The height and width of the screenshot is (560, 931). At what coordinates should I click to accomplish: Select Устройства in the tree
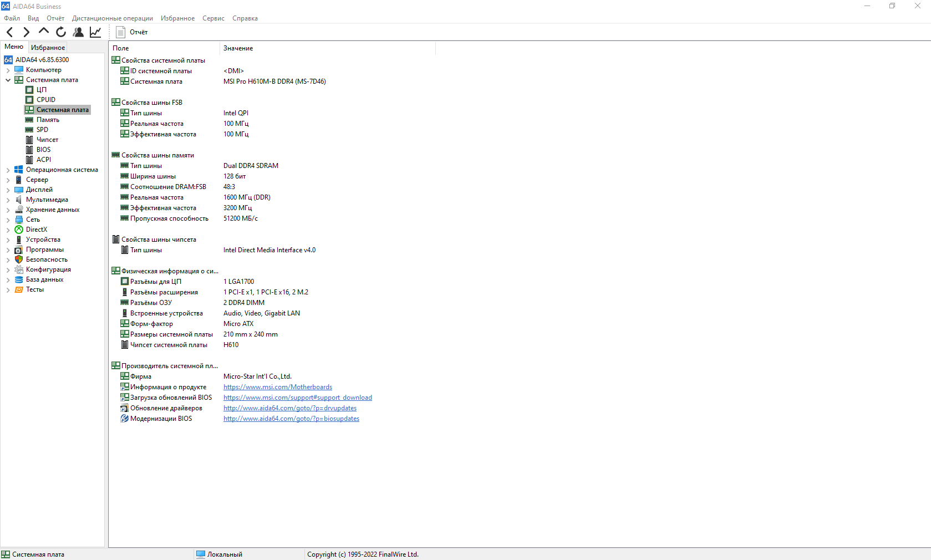coord(43,240)
